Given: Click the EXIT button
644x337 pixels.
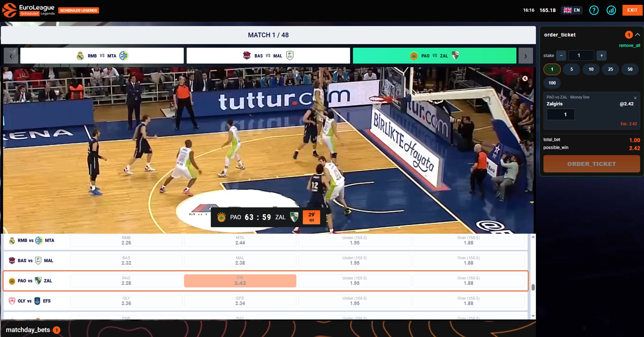Looking at the screenshot, I should click(x=632, y=10).
